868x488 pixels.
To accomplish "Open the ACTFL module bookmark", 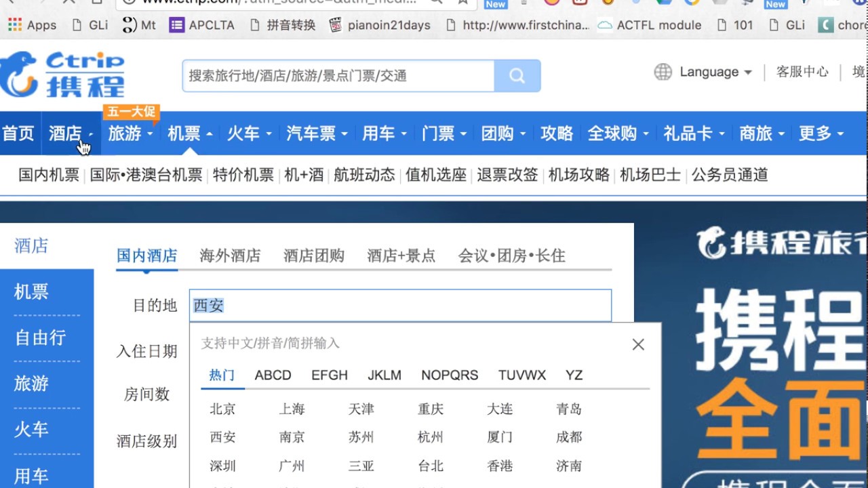I will [x=650, y=25].
